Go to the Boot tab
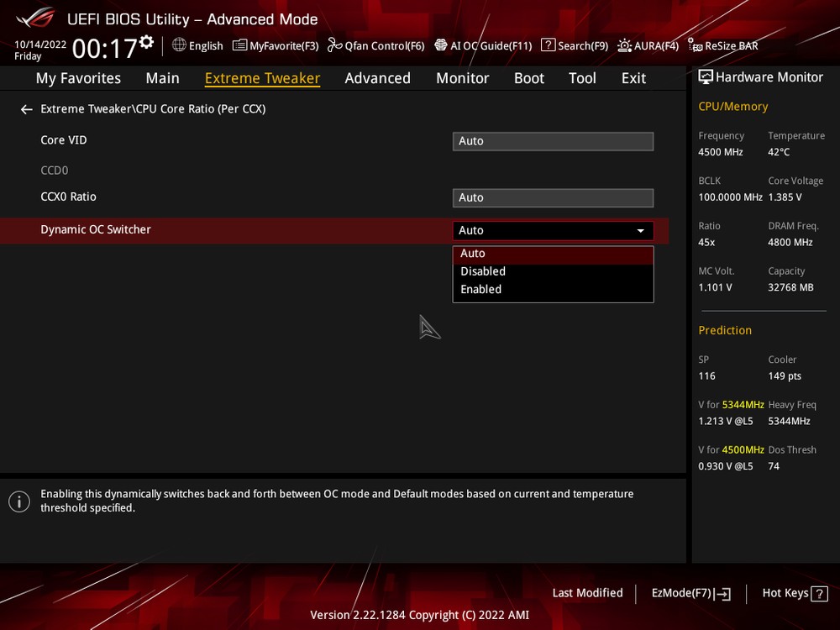The width and height of the screenshot is (840, 630). click(529, 78)
